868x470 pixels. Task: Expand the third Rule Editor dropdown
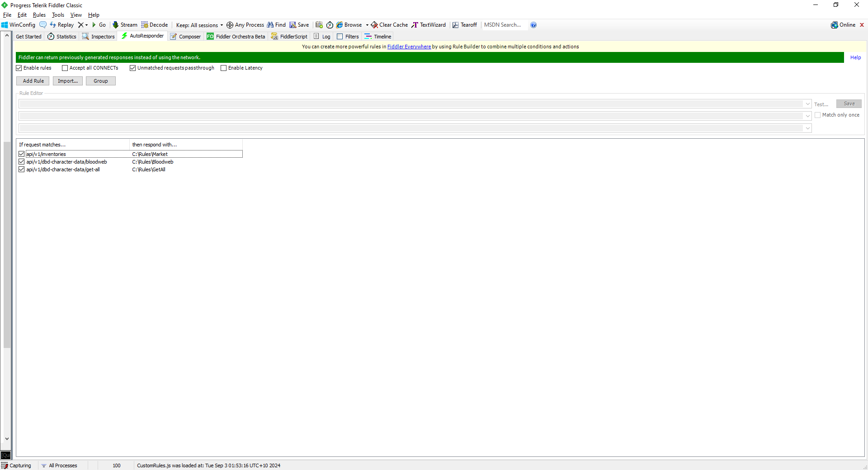click(808, 128)
